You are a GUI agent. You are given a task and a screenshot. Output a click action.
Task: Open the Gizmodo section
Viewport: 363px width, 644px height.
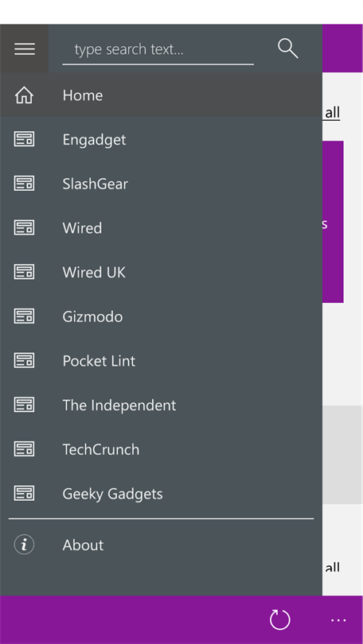[x=161, y=316]
